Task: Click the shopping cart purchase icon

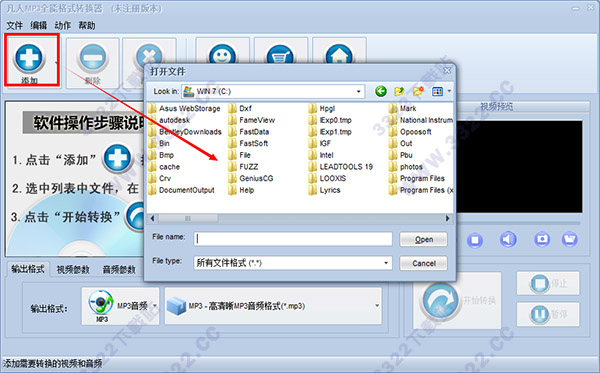Action: pos(280,54)
